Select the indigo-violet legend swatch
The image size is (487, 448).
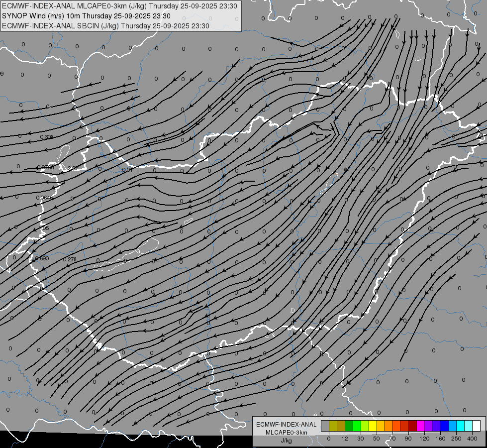click(437, 426)
